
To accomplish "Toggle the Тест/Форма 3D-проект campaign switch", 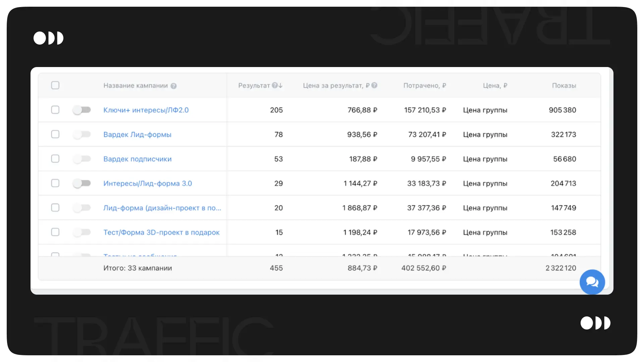I will click(82, 232).
